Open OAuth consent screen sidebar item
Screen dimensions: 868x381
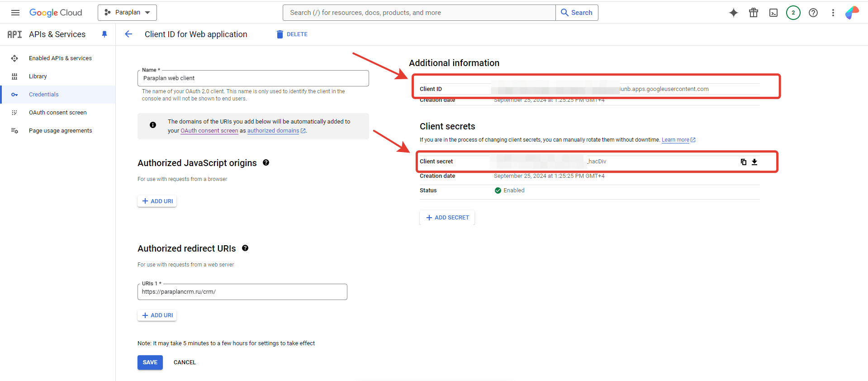coord(57,113)
